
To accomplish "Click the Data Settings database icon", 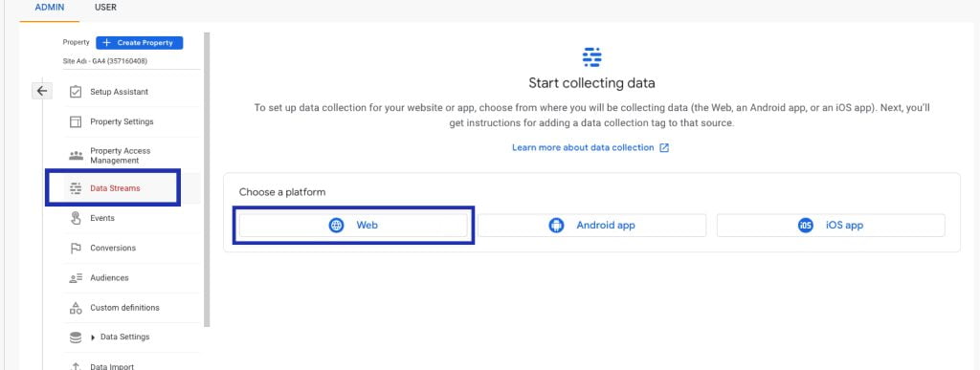I will click(x=76, y=337).
